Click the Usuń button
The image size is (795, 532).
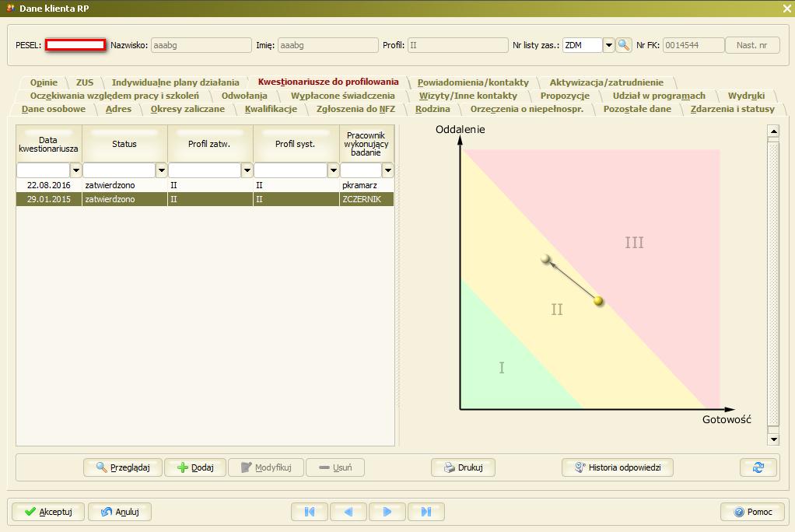pos(335,467)
